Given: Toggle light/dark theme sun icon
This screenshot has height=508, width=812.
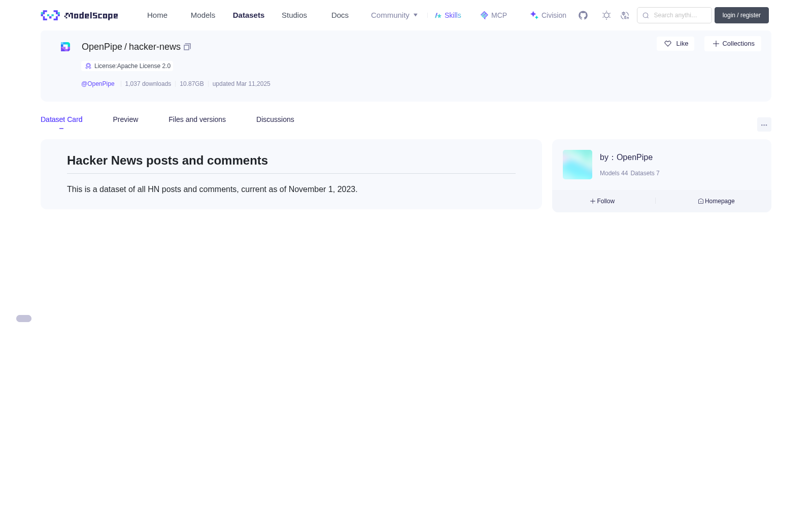Looking at the screenshot, I should [x=606, y=15].
